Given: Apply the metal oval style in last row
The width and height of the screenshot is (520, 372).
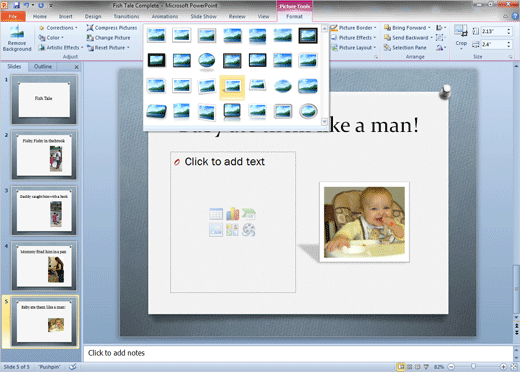Looking at the screenshot, I should coord(308,111).
